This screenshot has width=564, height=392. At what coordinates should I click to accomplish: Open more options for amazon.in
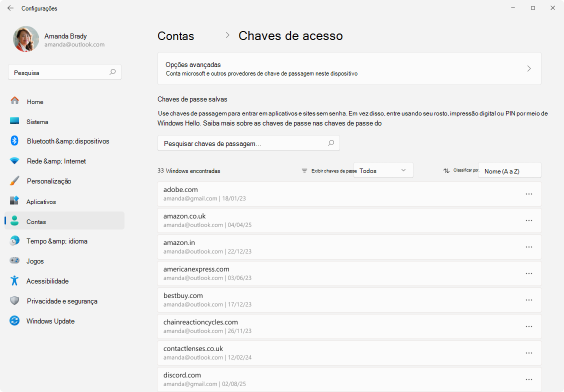(x=529, y=247)
